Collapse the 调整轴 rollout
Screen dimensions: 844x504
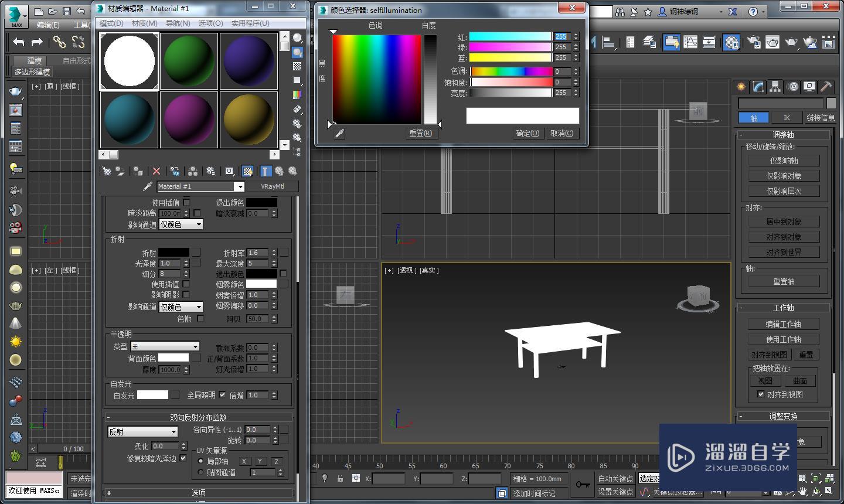783,134
